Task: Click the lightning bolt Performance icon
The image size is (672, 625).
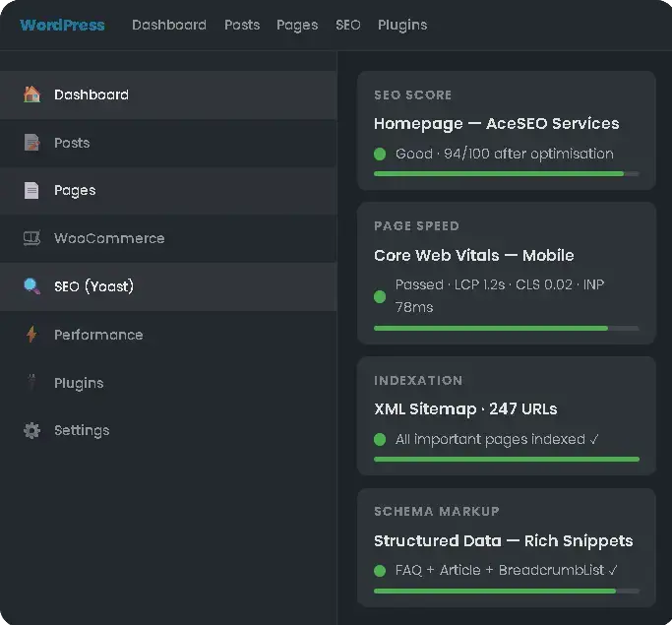Action: (31, 335)
